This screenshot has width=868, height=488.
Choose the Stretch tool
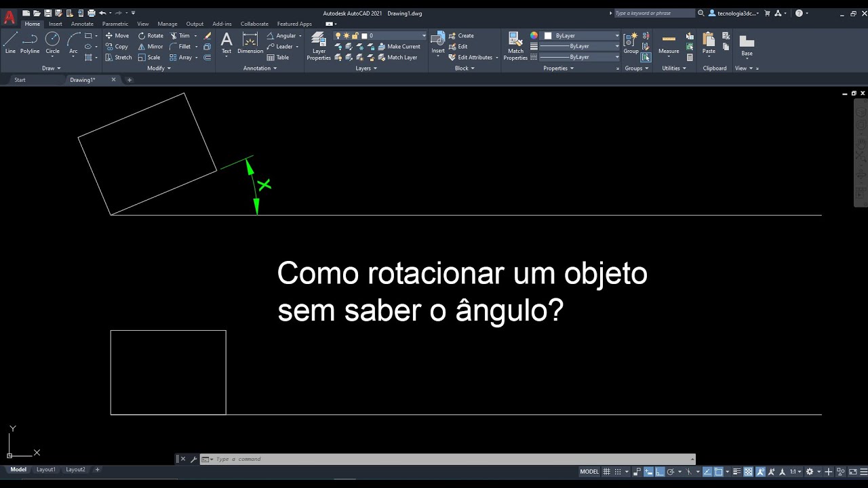point(119,58)
